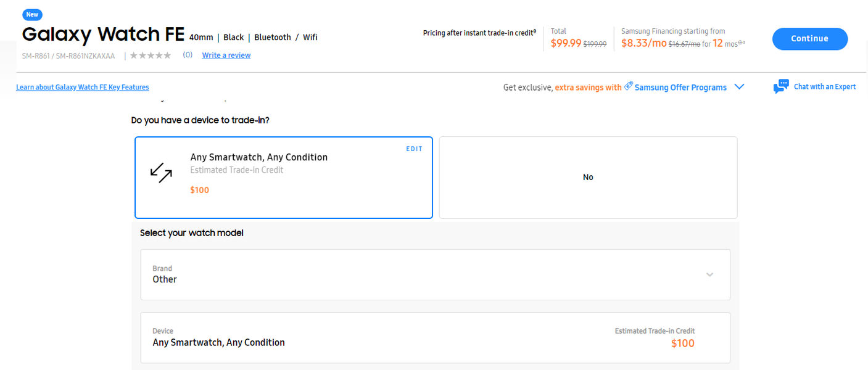This screenshot has height=370, width=868.
Task: Click EDIT on the trade-in card
Action: pyautogui.click(x=414, y=149)
